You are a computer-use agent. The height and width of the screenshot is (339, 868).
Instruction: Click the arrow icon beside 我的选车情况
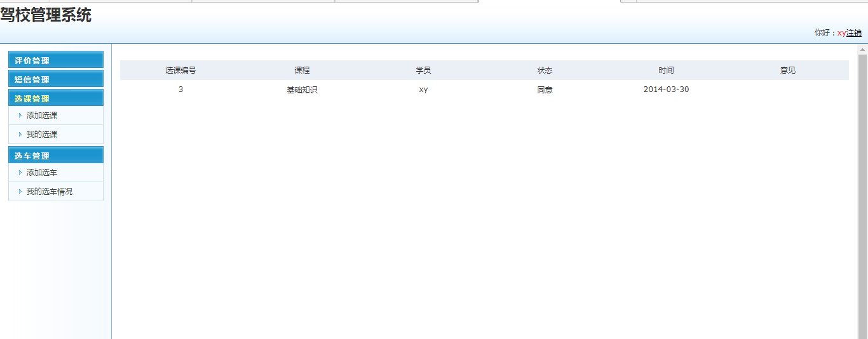pyautogui.click(x=20, y=192)
